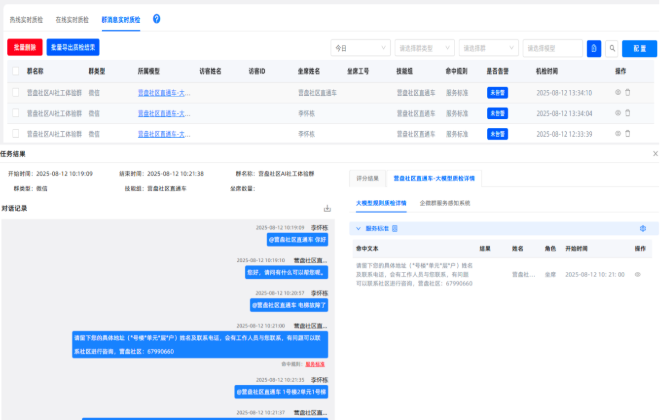Click the delete icon in the first table row
Screen dimensions: 660x420
coord(628,92)
